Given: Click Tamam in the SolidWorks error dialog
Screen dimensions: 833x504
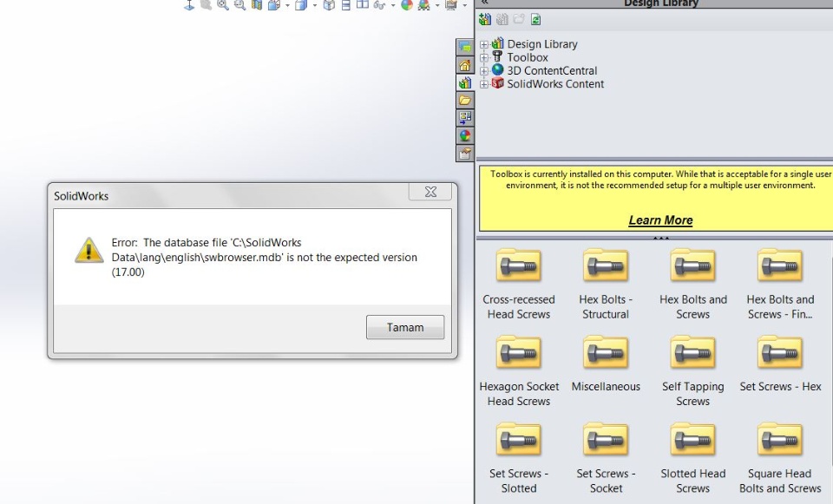Looking at the screenshot, I should click(x=405, y=327).
